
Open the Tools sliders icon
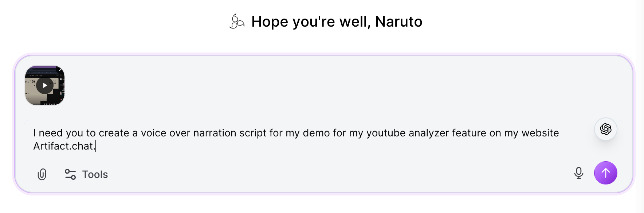click(x=70, y=174)
